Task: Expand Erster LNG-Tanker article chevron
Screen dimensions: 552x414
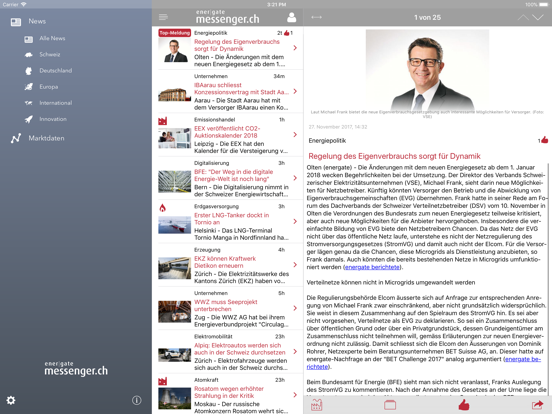Action: 295,221
